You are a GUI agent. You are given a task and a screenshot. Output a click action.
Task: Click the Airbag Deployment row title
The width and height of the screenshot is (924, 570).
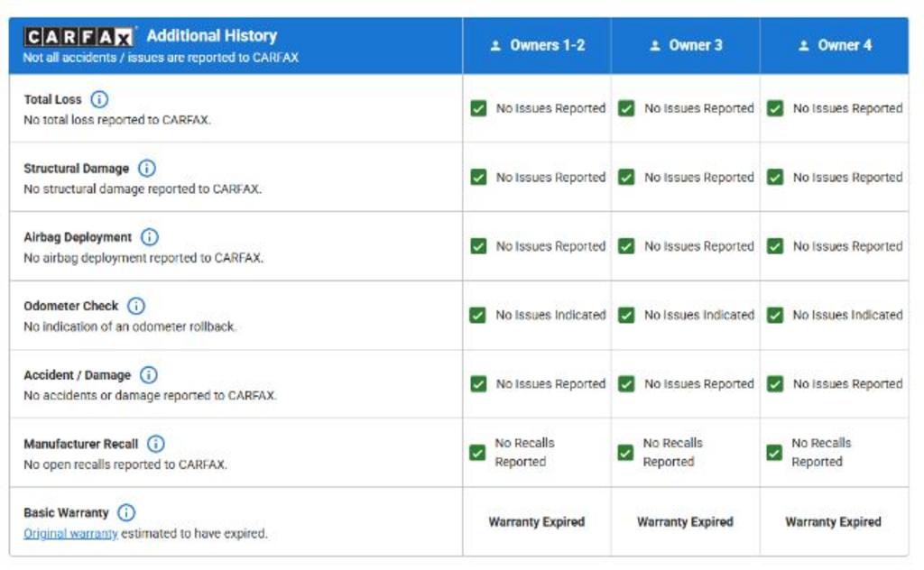pos(78,237)
